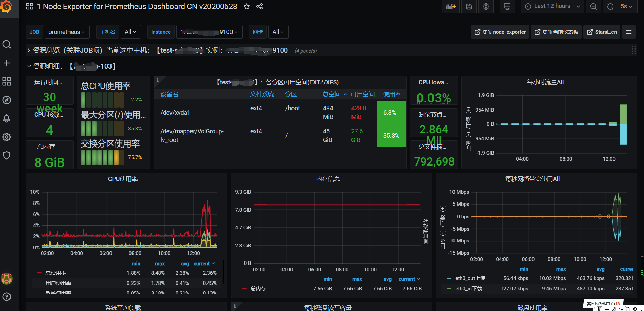Open the prometheus JOB dropdown
The width and height of the screenshot is (644, 311).
(67, 32)
